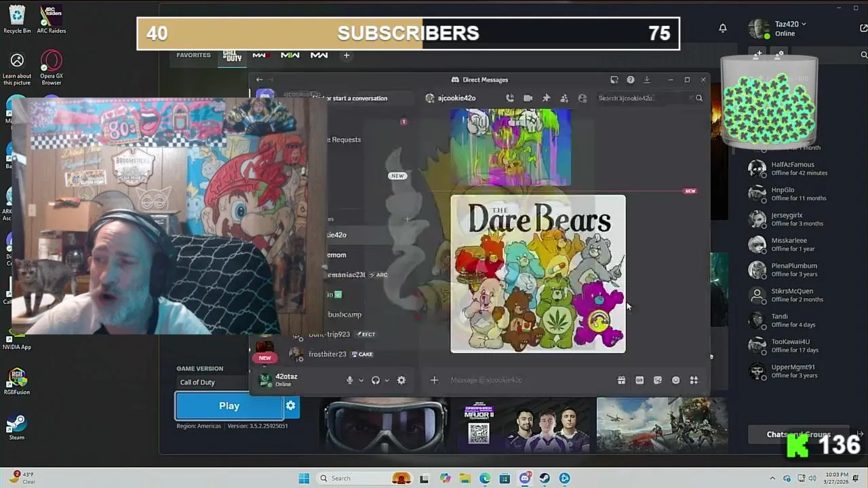Start a voice call with ajcookie42o
The height and width of the screenshot is (488, 868).
(x=510, y=98)
